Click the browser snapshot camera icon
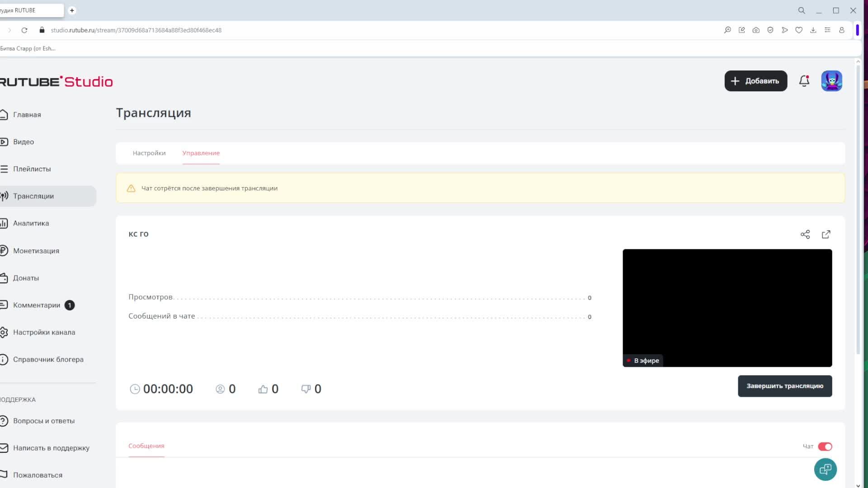Screen dimensions: 868x488 [x=756, y=30]
